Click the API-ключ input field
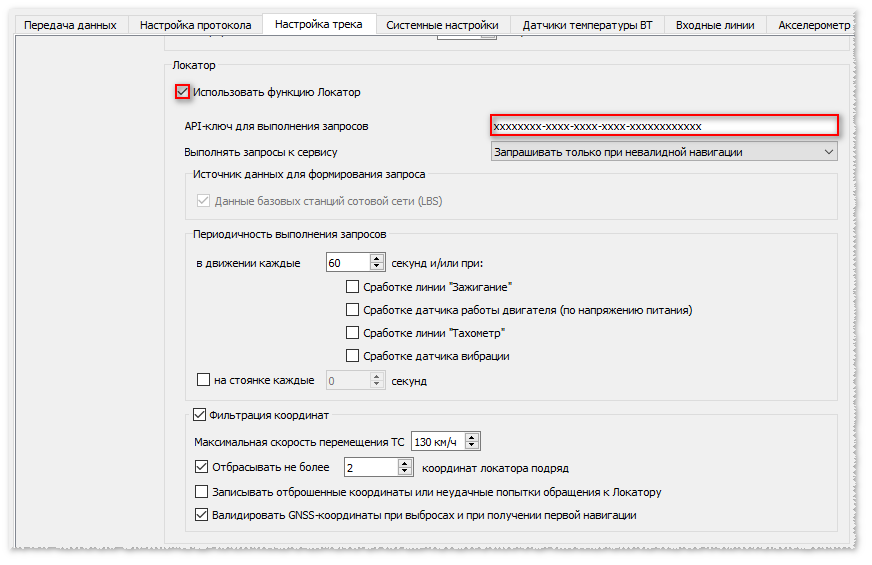The image size is (872, 565). (x=663, y=126)
